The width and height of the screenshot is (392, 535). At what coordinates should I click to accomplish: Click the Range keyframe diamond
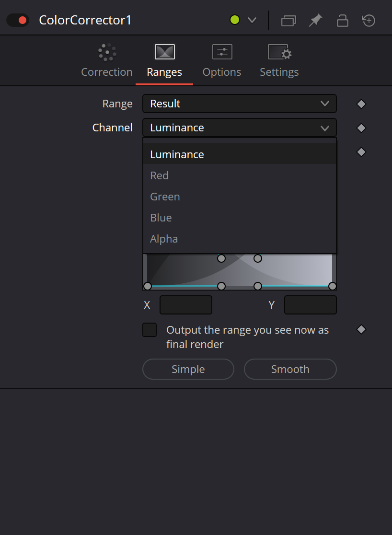tap(361, 104)
